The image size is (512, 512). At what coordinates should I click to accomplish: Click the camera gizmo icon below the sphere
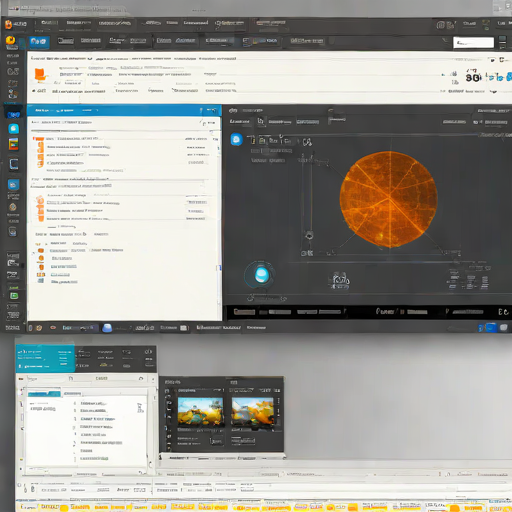point(340,280)
